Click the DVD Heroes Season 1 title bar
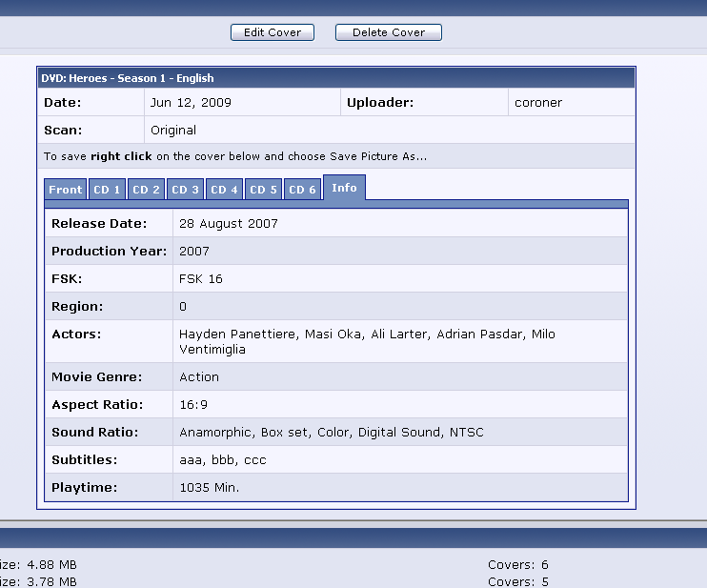Viewport: 707px width, 588px height. click(x=335, y=78)
